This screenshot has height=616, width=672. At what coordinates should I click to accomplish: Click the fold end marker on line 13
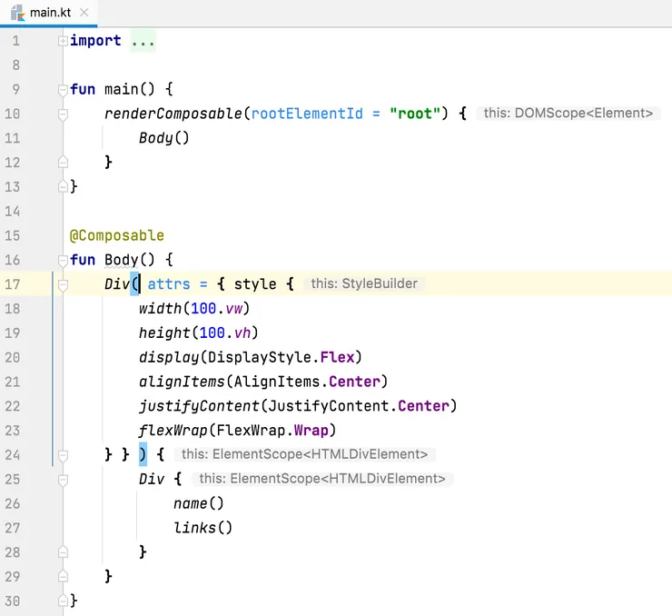tap(63, 186)
